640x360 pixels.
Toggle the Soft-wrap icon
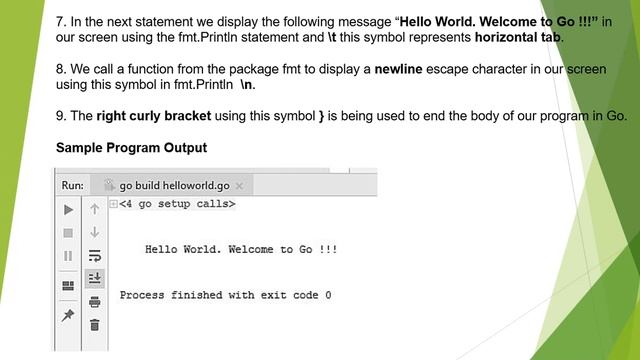coord(95,256)
